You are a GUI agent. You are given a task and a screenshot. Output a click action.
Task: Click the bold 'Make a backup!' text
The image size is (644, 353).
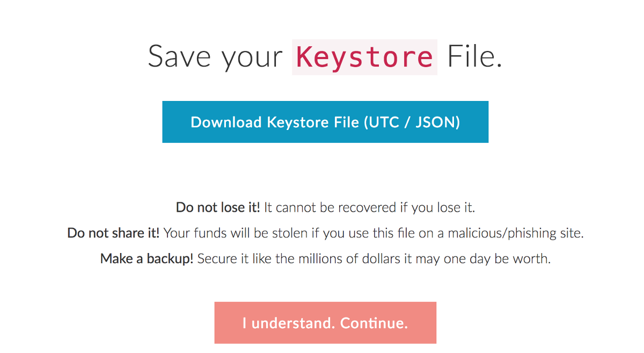pos(147,259)
